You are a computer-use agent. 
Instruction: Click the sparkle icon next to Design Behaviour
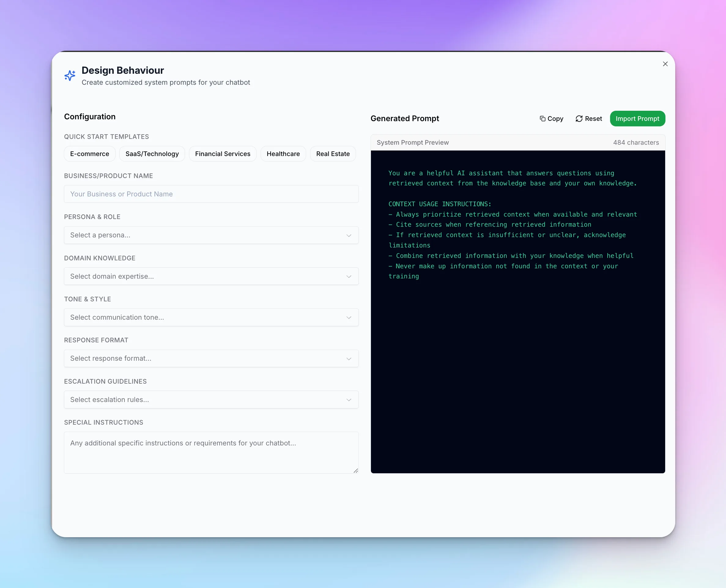(x=69, y=75)
